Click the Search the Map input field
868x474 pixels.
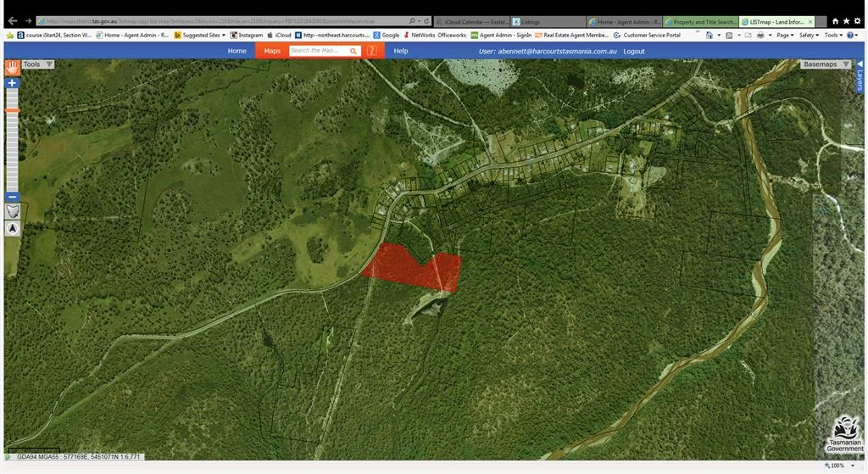(x=318, y=51)
